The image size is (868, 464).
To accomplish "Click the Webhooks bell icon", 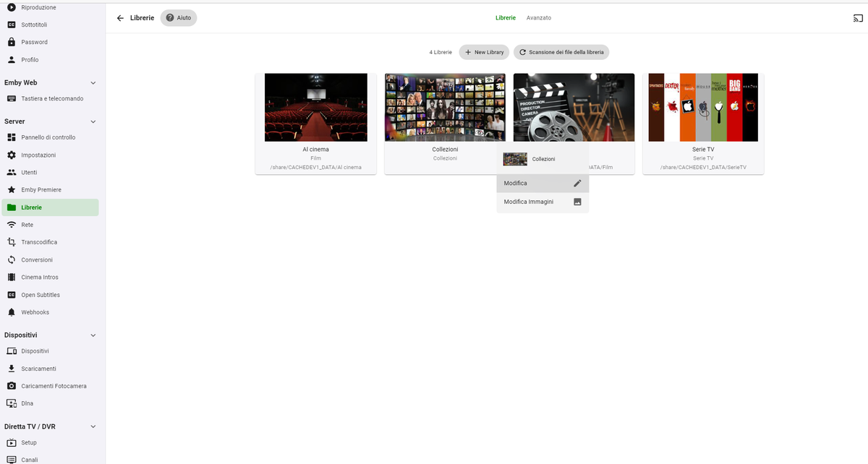I will pos(12,312).
